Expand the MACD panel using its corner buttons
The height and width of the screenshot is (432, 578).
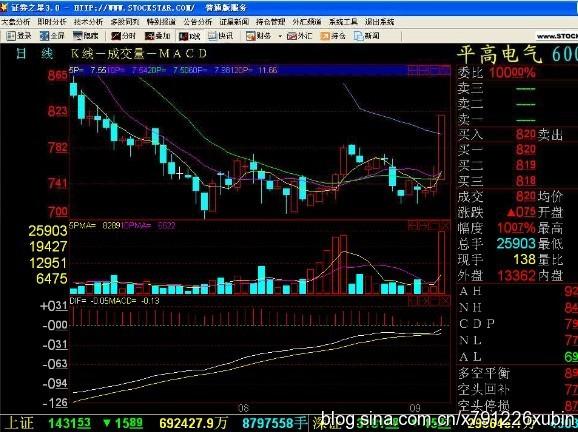(429, 302)
